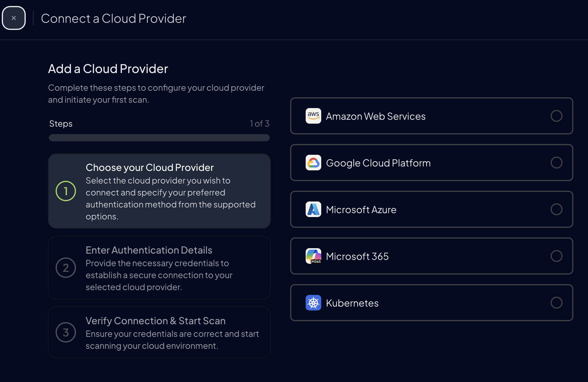Expand the Enter Authentication Details step card
588x382 pixels.
click(159, 268)
